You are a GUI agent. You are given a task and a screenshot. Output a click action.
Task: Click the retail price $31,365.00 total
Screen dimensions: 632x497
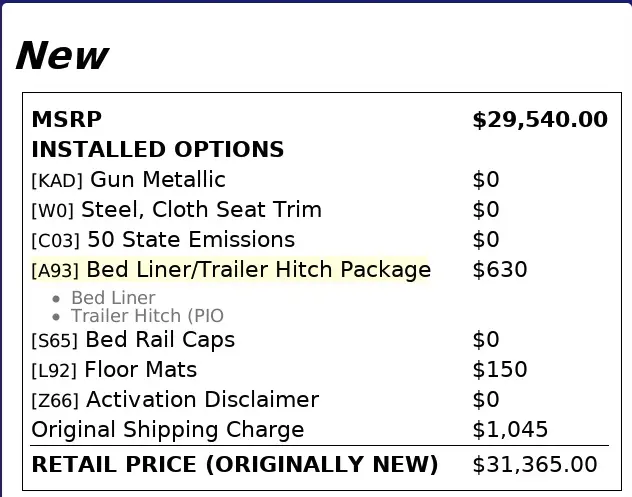[x=534, y=464]
